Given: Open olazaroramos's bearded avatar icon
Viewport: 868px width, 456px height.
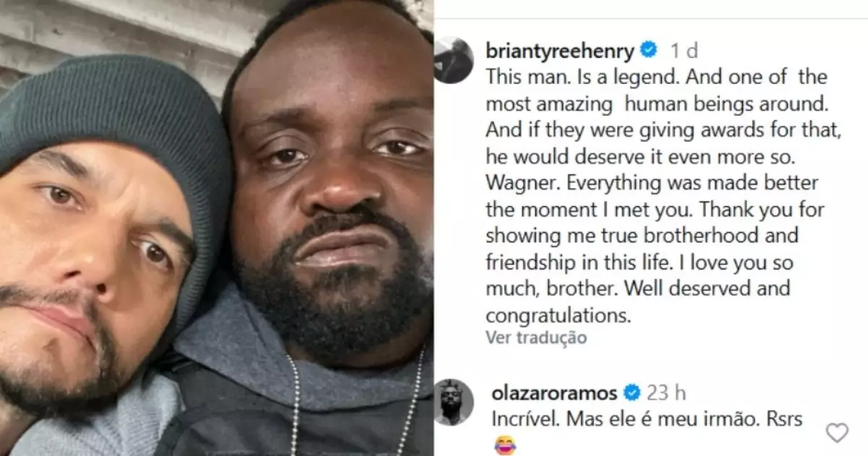Looking at the screenshot, I should click(454, 402).
